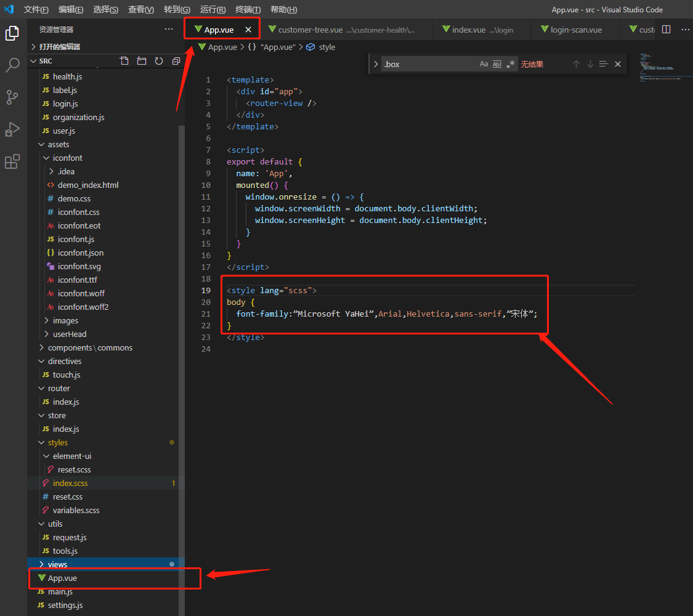
Task: Switch to the customer-tree.vue tab
Action: tap(345, 30)
